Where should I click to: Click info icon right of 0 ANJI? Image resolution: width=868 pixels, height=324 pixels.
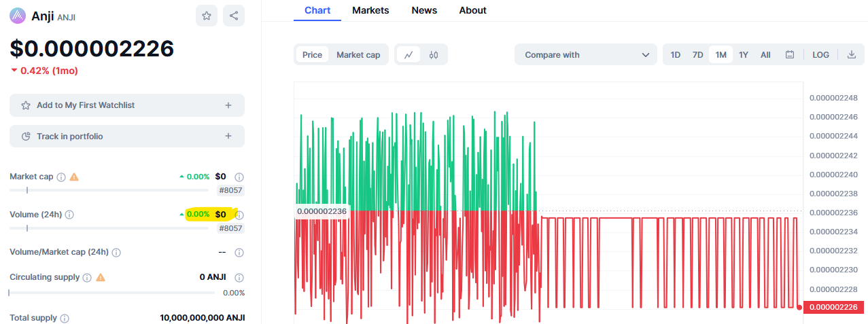click(239, 277)
